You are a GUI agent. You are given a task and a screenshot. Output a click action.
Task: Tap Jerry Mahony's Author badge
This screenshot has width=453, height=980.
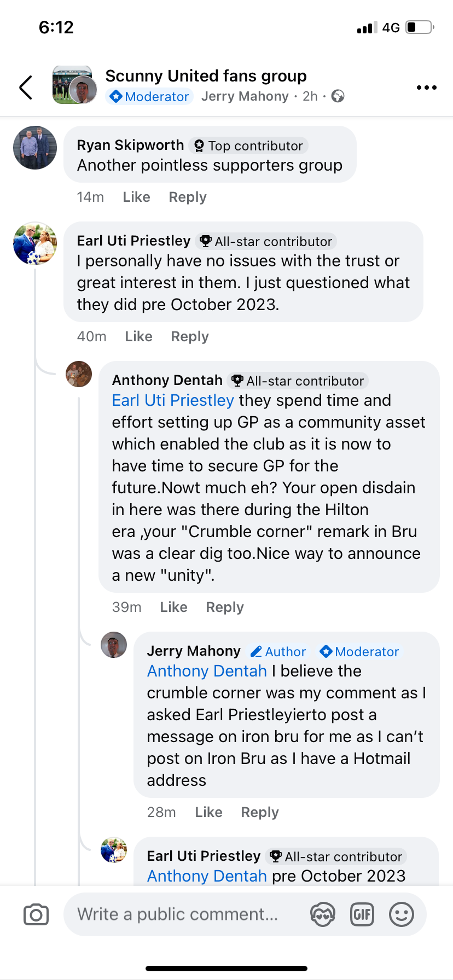(x=278, y=651)
